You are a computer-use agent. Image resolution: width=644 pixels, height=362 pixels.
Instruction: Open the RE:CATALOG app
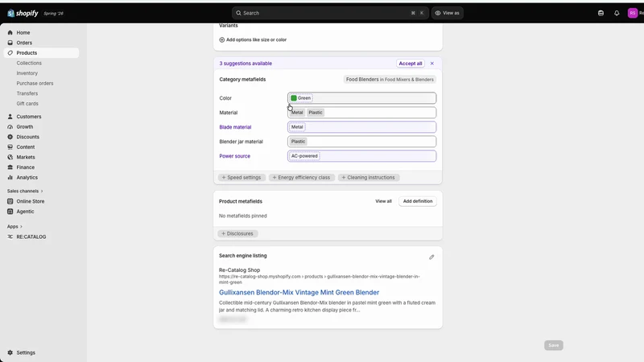[31, 237]
